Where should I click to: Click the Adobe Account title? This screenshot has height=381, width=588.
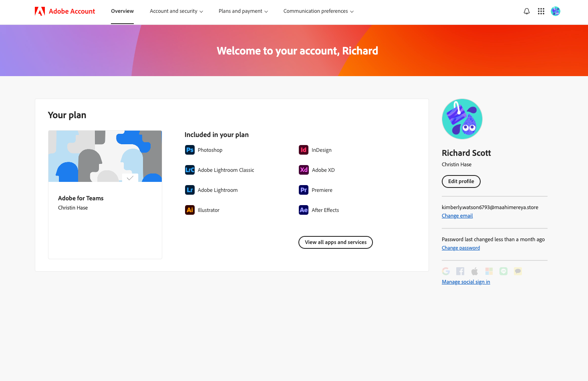tap(72, 11)
